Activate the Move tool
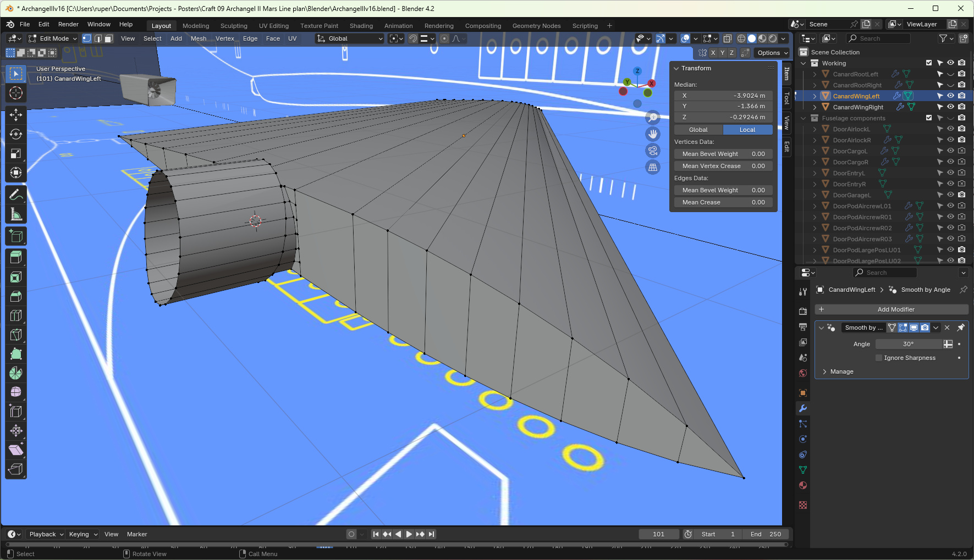Screen dimensions: 974x560 coord(16,114)
